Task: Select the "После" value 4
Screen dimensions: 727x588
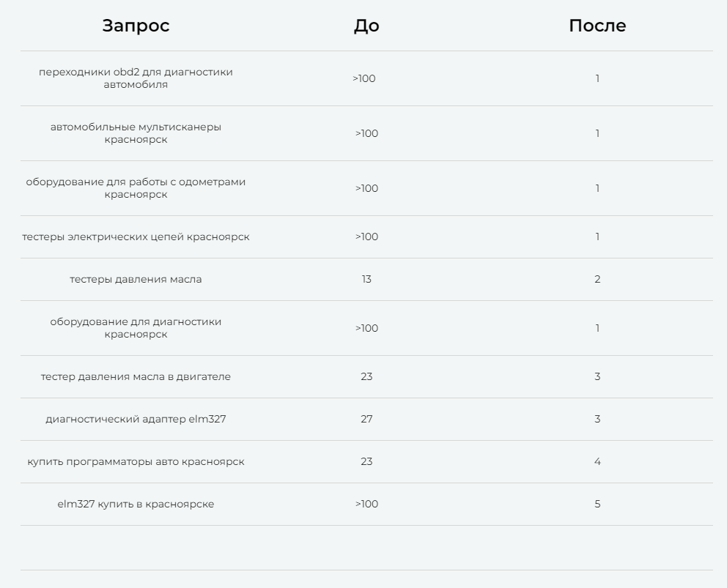Action: coord(597,461)
